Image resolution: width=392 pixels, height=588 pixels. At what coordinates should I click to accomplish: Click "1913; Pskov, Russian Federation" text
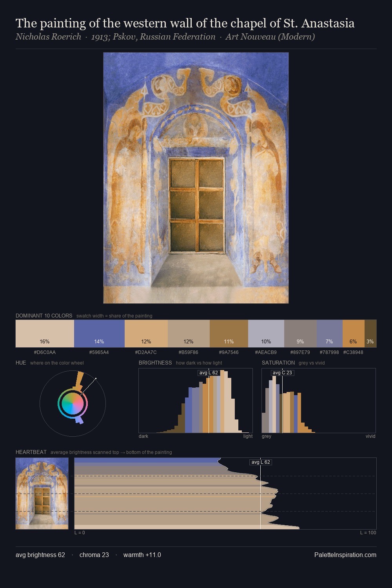click(x=153, y=37)
